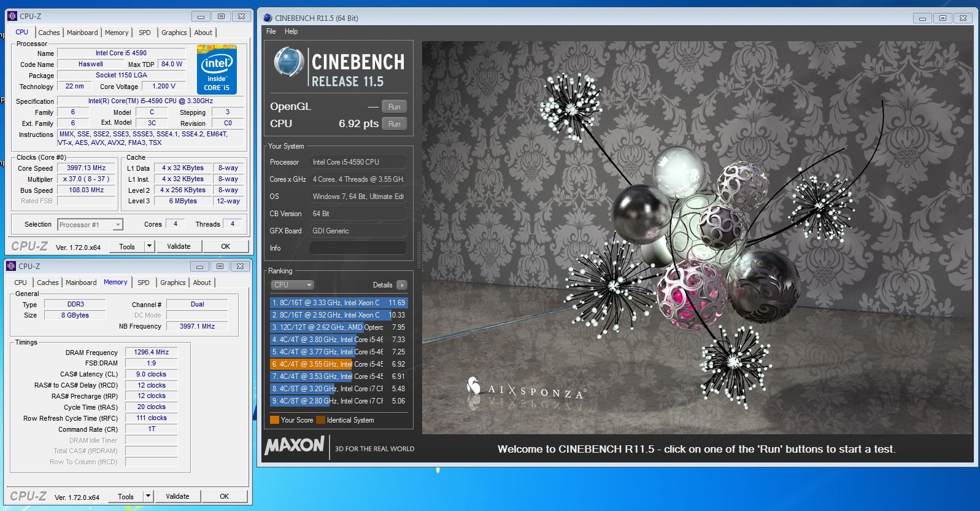
Task: Switch to SPD tab in bottom CPU-Z
Action: (144, 283)
